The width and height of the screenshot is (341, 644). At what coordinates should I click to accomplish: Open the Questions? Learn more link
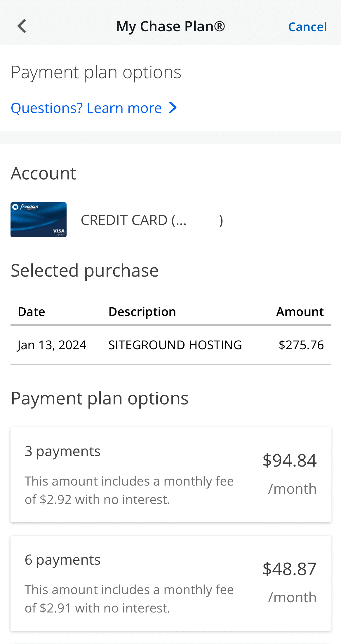point(86,108)
